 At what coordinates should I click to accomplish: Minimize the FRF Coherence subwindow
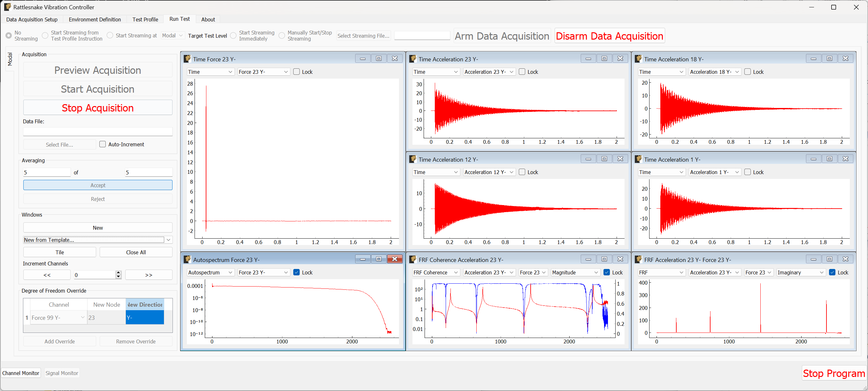point(588,259)
